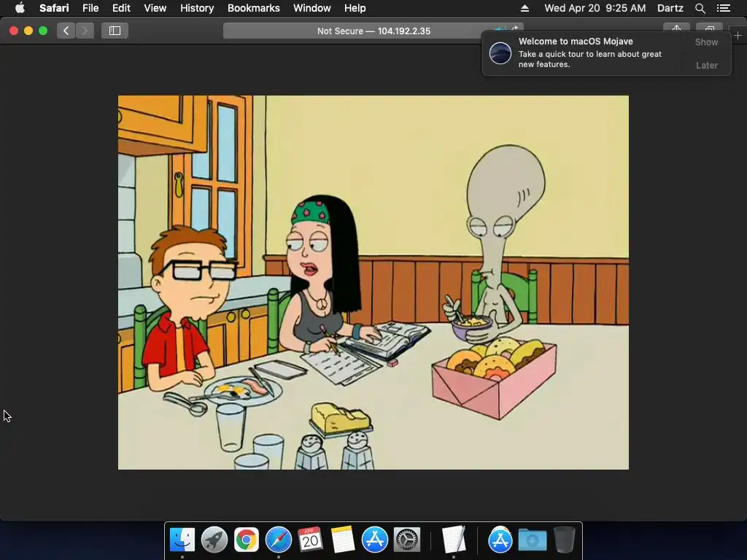
Task: Close the Safari window with red button
Action: (14, 31)
